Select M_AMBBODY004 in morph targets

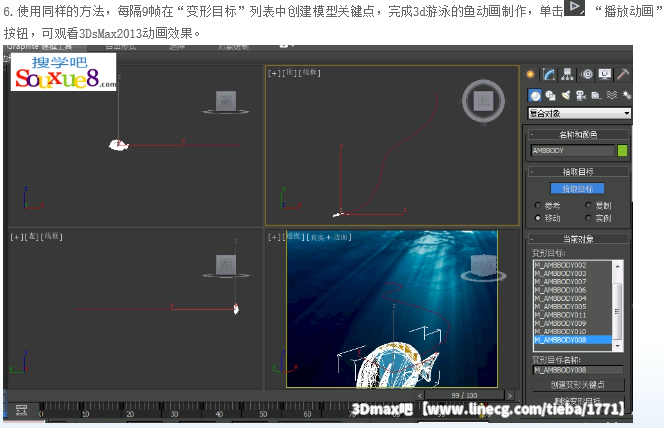(x=572, y=298)
